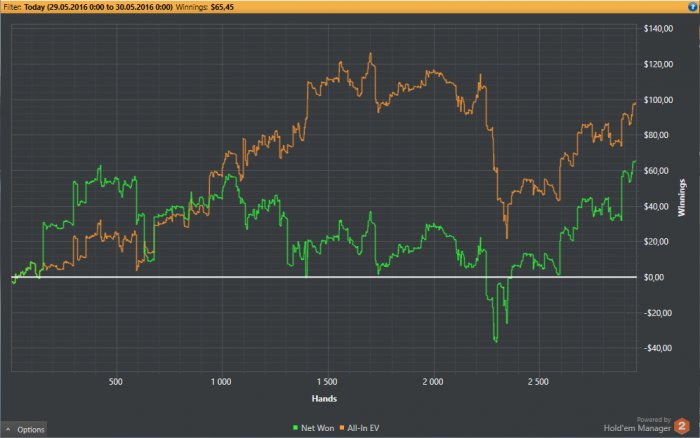Screen dimensions: 700x438
Task: Click the $40,00 axis label
Action: (x=656, y=206)
